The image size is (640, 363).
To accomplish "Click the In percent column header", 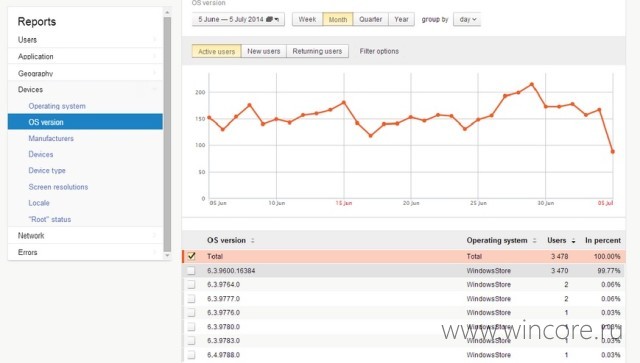I will point(603,240).
